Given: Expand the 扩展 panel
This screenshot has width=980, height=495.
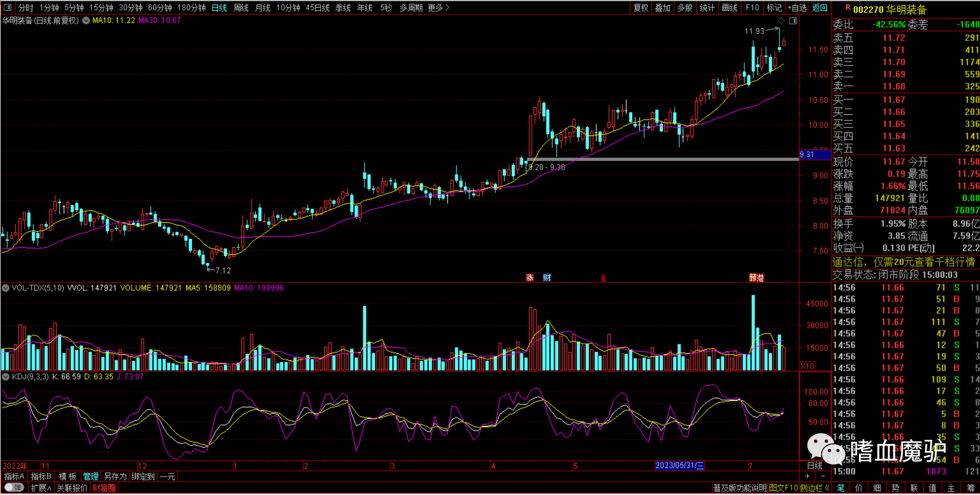Looking at the screenshot, I should coord(41,488).
